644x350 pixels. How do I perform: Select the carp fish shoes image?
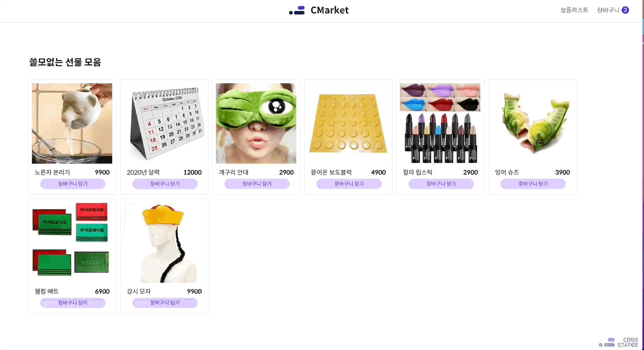point(532,123)
